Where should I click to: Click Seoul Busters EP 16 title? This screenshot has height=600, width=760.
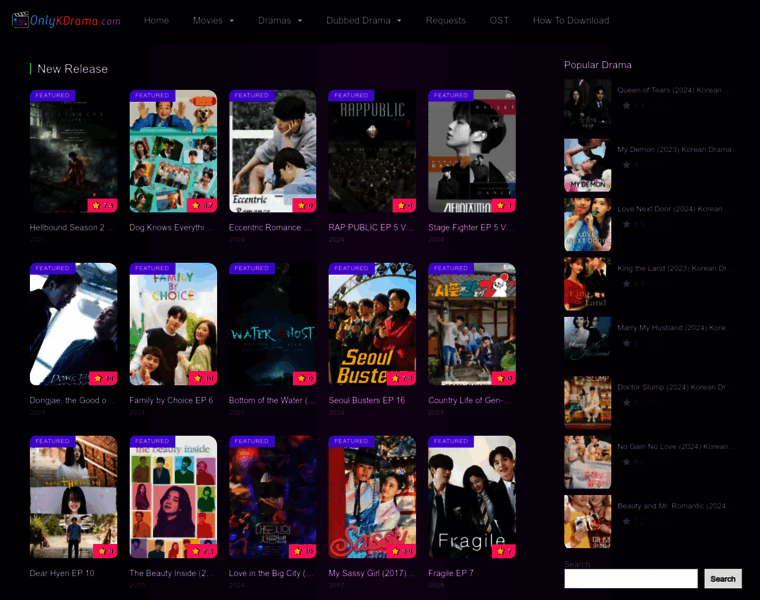(x=367, y=400)
